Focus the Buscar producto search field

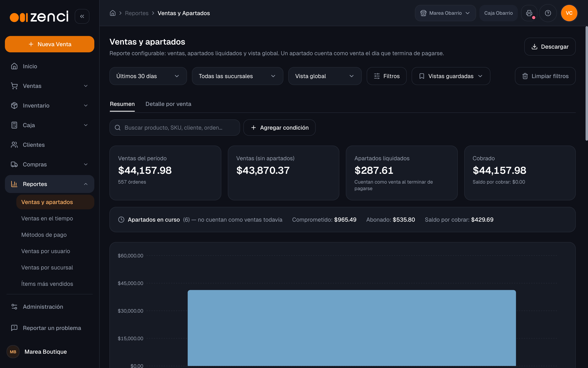(175, 128)
